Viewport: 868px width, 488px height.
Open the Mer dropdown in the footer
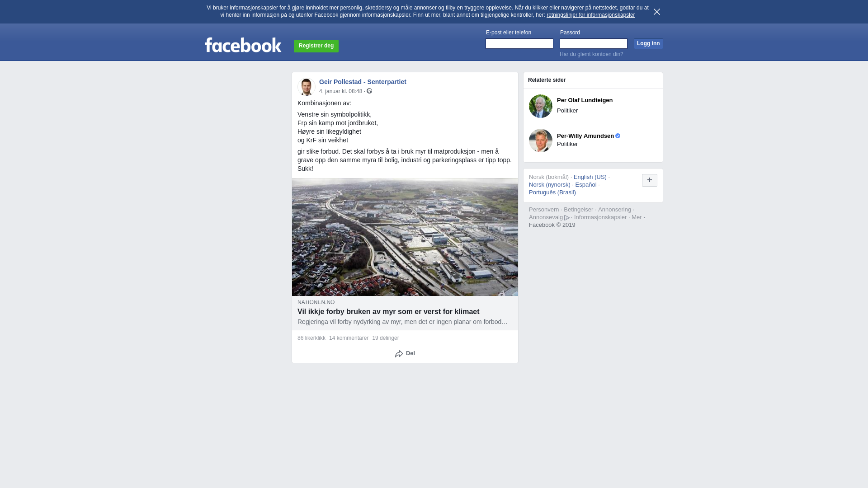coord(638,217)
